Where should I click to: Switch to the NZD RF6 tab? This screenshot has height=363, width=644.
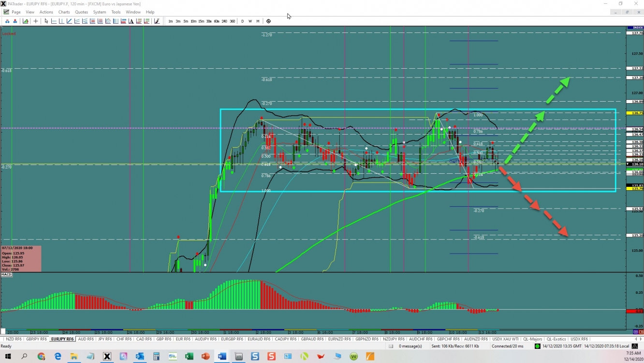click(x=13, y=339)
